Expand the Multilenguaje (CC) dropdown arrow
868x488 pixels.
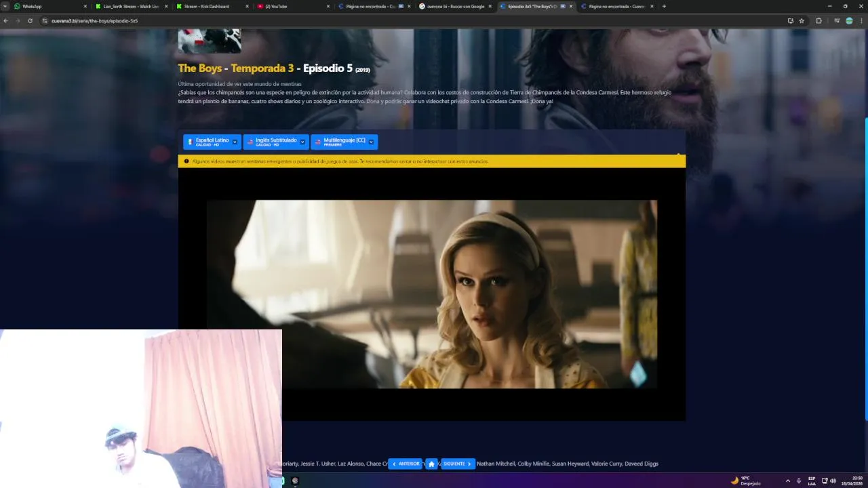[x=372, y=142]
